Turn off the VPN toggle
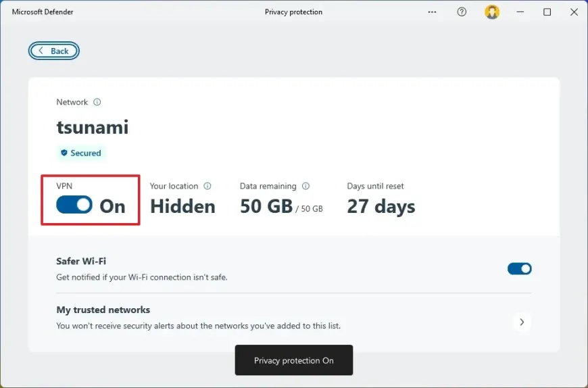 click(74, 205)
